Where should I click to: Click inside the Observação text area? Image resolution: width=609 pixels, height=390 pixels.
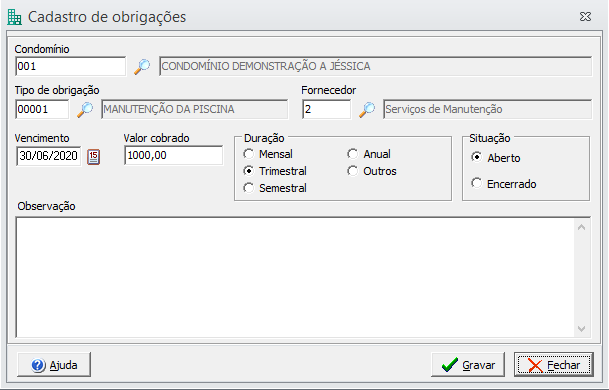tap(295, 277)
